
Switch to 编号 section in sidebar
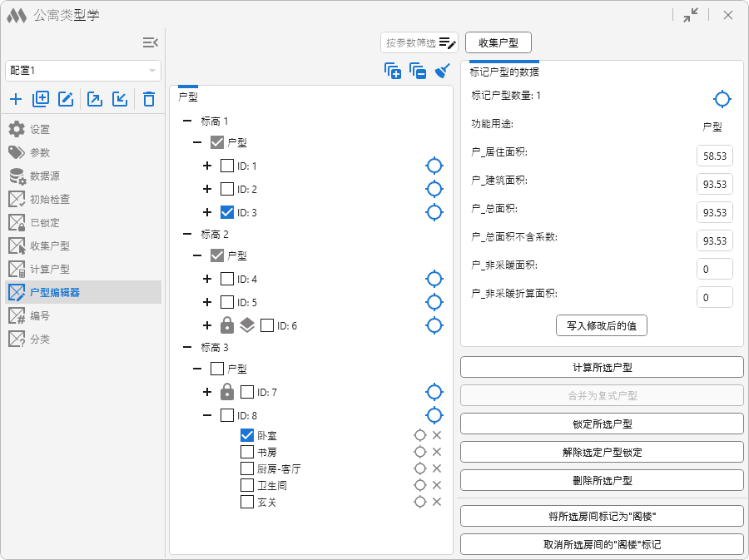click(40, 315)
